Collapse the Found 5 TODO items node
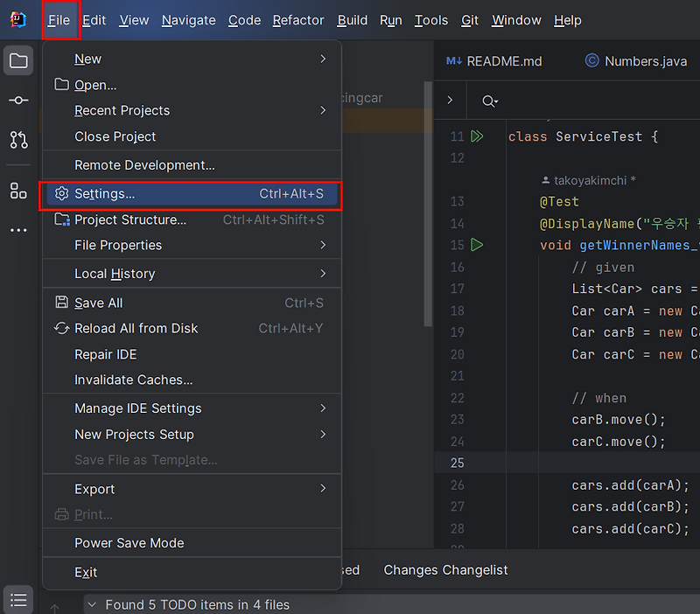This screenshot has width=700, height=614. pos(92,604)
